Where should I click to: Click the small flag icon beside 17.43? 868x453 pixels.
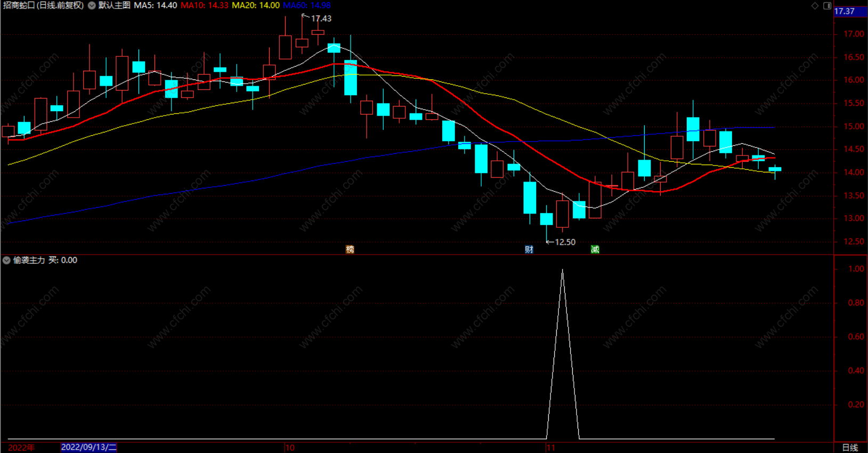coord(305,17)
